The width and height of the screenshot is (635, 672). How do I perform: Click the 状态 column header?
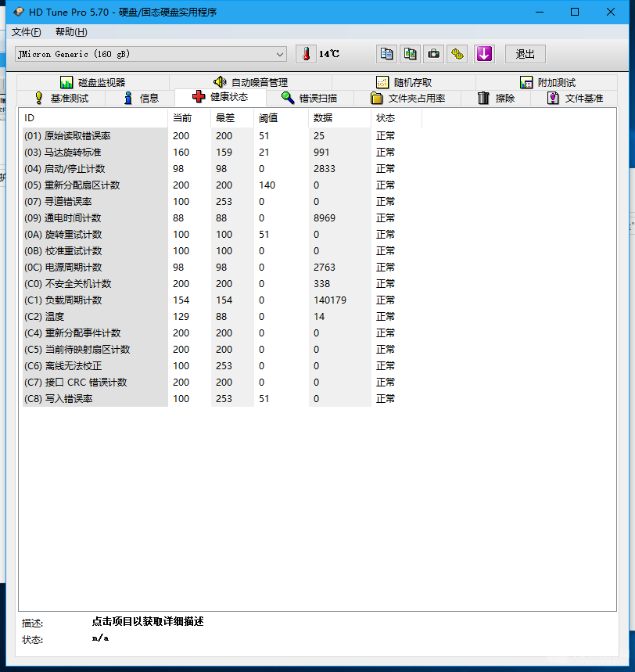click(396, 118)
